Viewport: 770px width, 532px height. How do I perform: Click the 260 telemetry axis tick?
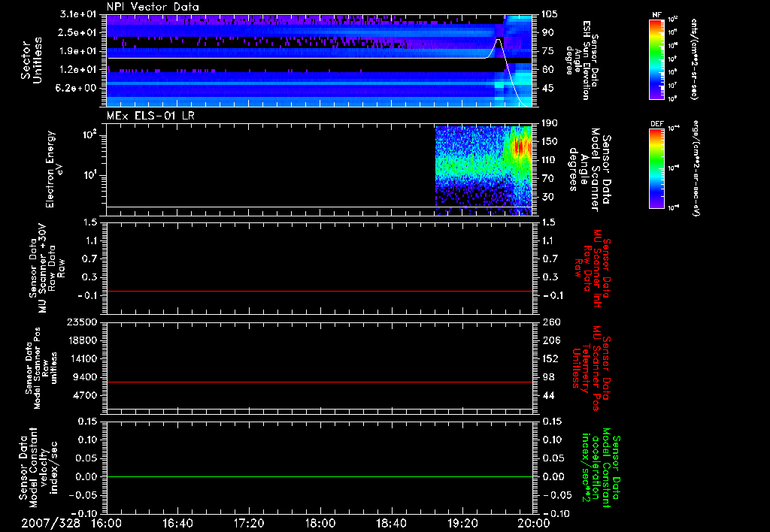(550, 322)
